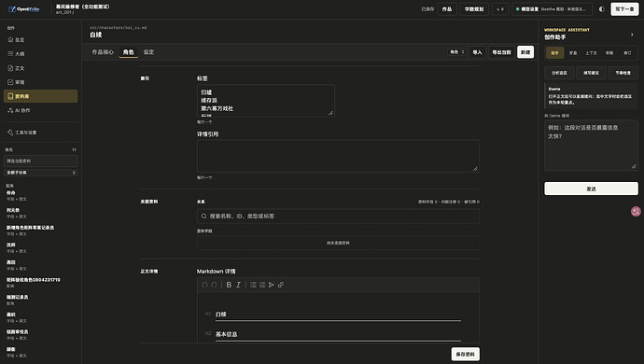This screenshot has height=364, width=644.
Task: Click the H1 heading 白续 in editor
Action: point(221,315)
